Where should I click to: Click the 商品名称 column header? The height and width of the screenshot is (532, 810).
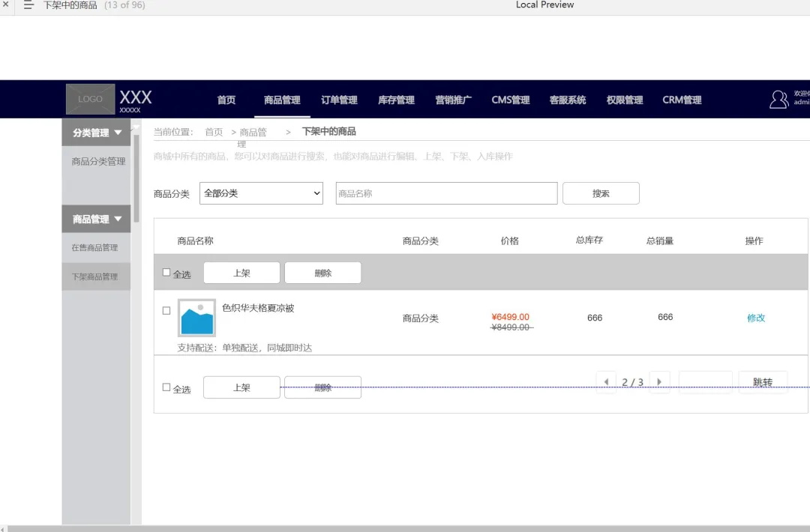pyautogui.click(x=195, y=241)
